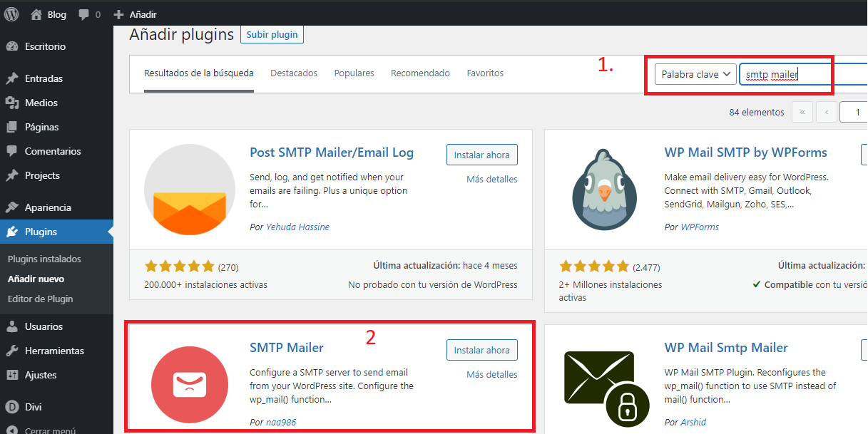This screenshot has width=868, height=434.
Task: Click the Comentarios speech bubble icon
Action: (12, 151)
